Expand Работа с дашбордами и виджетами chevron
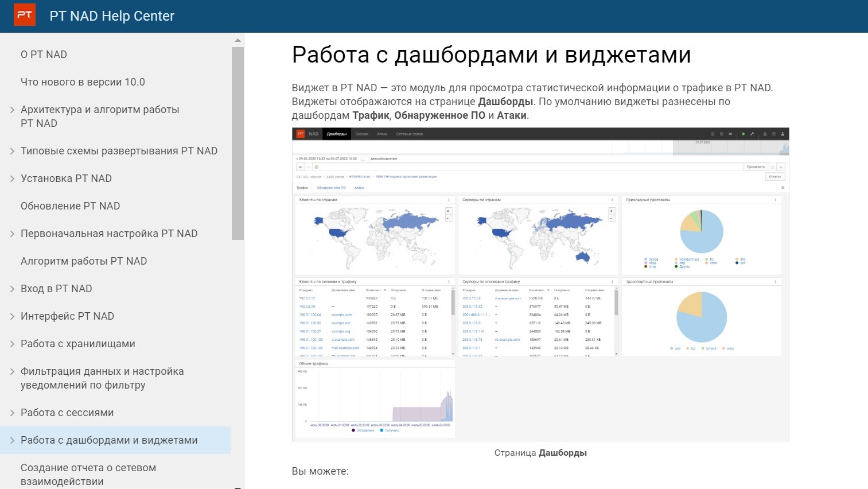The width and height of the screenshot is (868, 489). (12, 440)
